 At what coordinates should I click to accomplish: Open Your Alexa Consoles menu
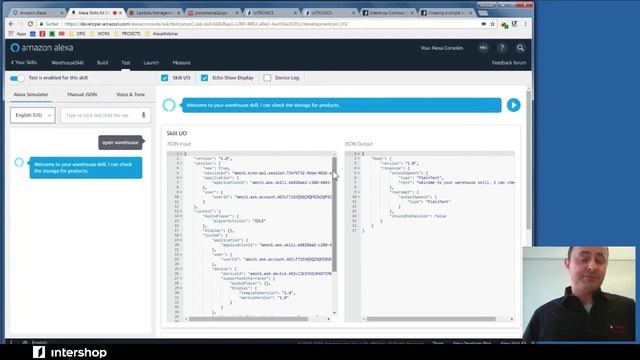click(x=442, y=48)
